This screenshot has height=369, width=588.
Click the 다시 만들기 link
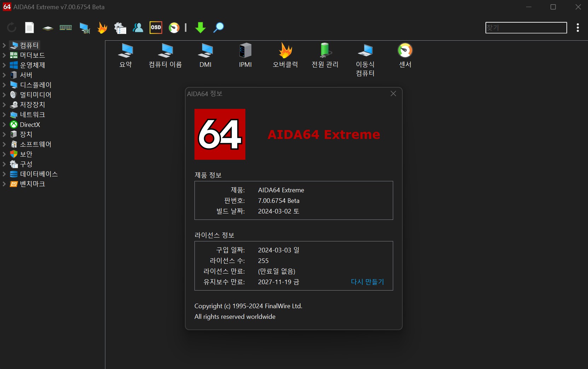tap(367, 282)
